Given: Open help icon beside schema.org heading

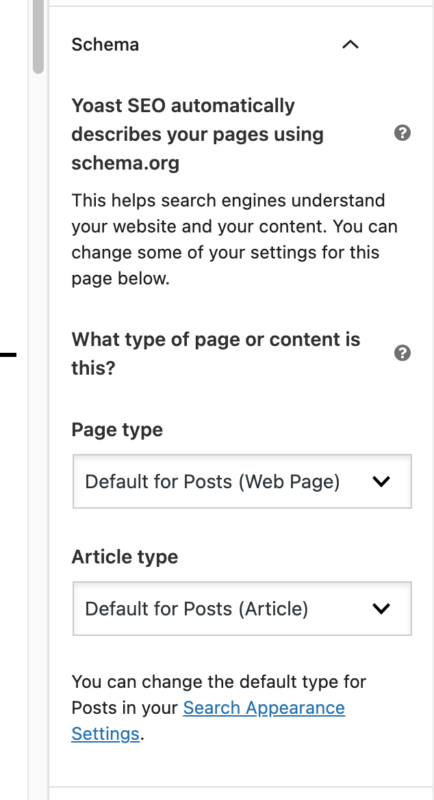Looking at the screenshot, I should point(402,133).
